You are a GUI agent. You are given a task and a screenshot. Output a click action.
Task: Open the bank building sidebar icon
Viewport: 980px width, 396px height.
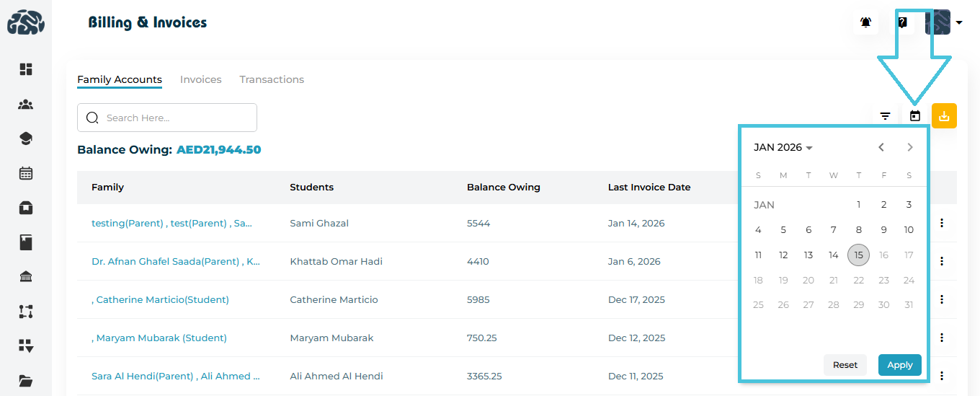[26, 277]
